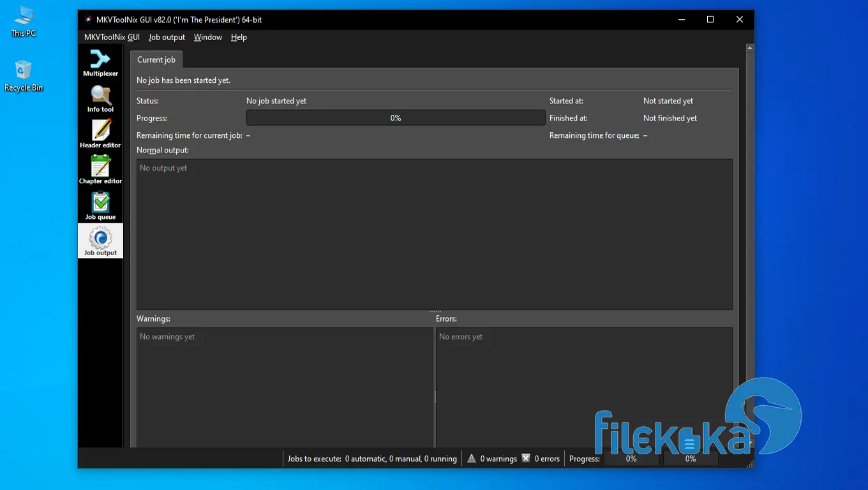Open the Job output menu

[167, 37]
